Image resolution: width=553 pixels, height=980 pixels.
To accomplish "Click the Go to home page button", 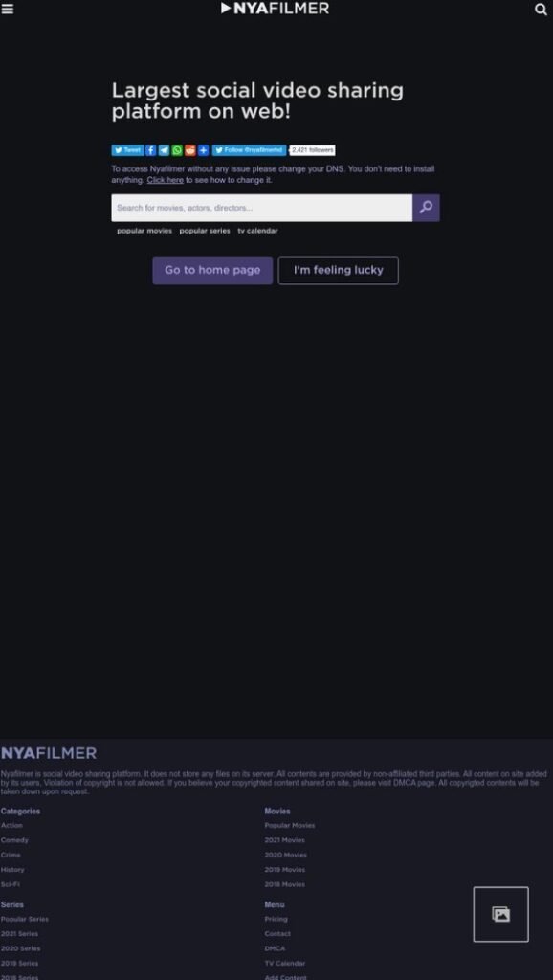I will click(212, 271).
